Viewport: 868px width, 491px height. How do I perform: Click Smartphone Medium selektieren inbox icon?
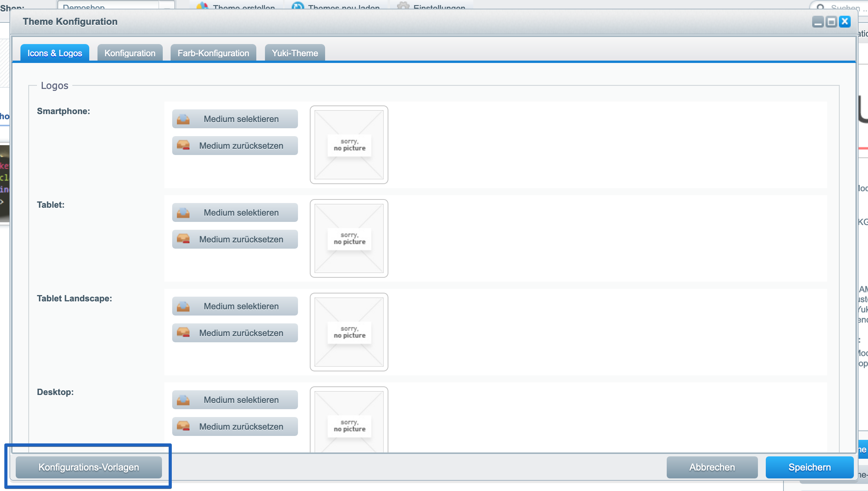183,119
